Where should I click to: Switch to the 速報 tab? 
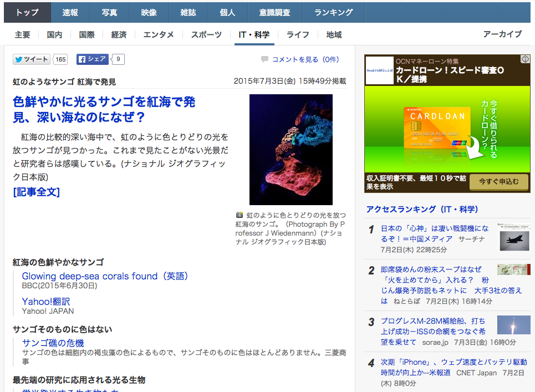pyautogui.click(x=70, y=12)
